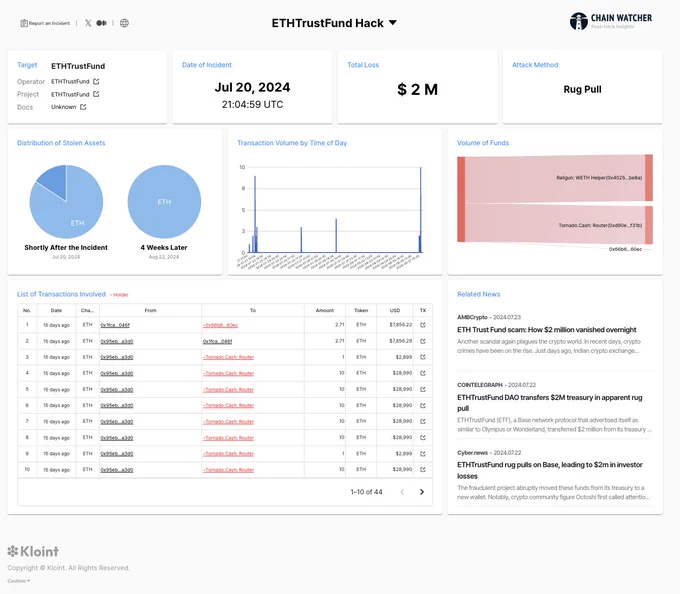Screen dimensions: 680x594
Task: Go to previous page of transactions
Action: point(402,492)
